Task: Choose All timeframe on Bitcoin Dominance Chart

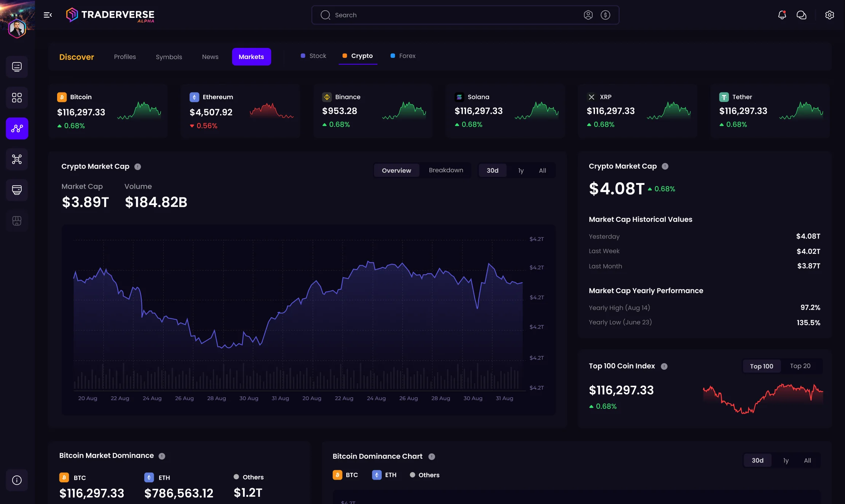Action: click(x=807, y=460)
